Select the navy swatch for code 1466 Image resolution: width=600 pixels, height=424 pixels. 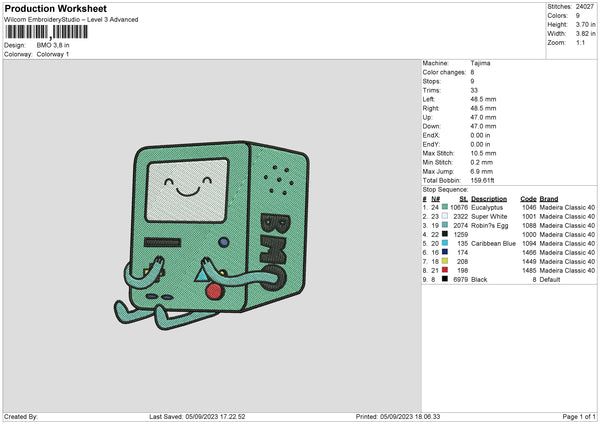(x=445, y=252)
